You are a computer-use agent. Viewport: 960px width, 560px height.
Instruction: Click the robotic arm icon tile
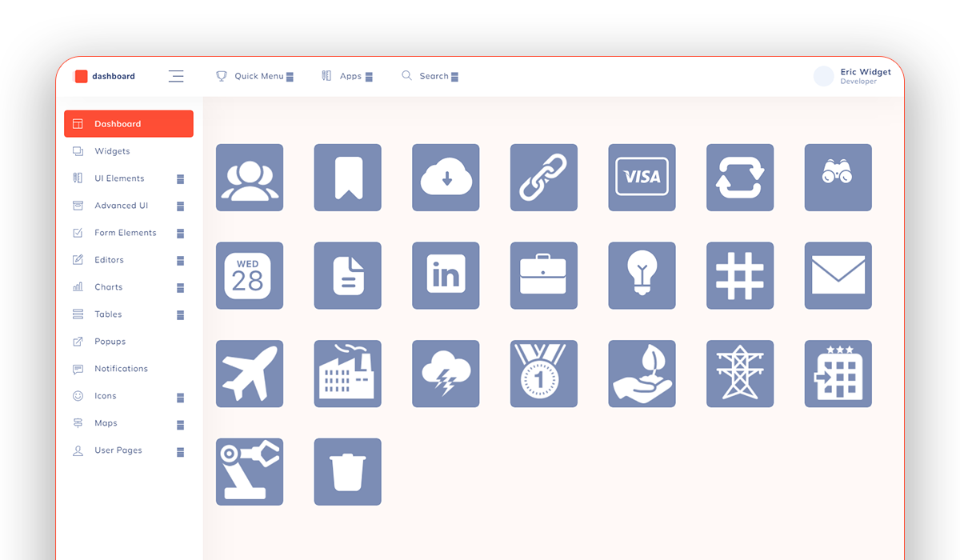click(250, 471)
